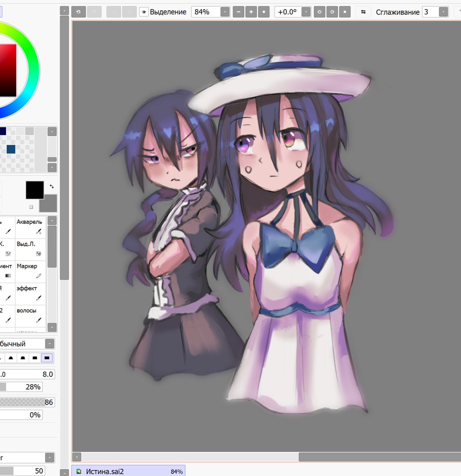
Task: Swap foreground and background colors
Action: (52, 186)
